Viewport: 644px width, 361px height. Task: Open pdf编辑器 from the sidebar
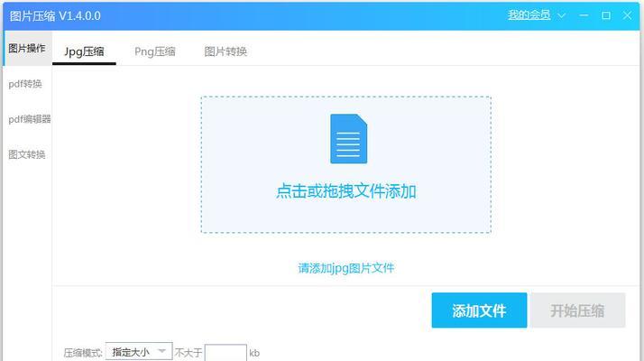(30, 119)
